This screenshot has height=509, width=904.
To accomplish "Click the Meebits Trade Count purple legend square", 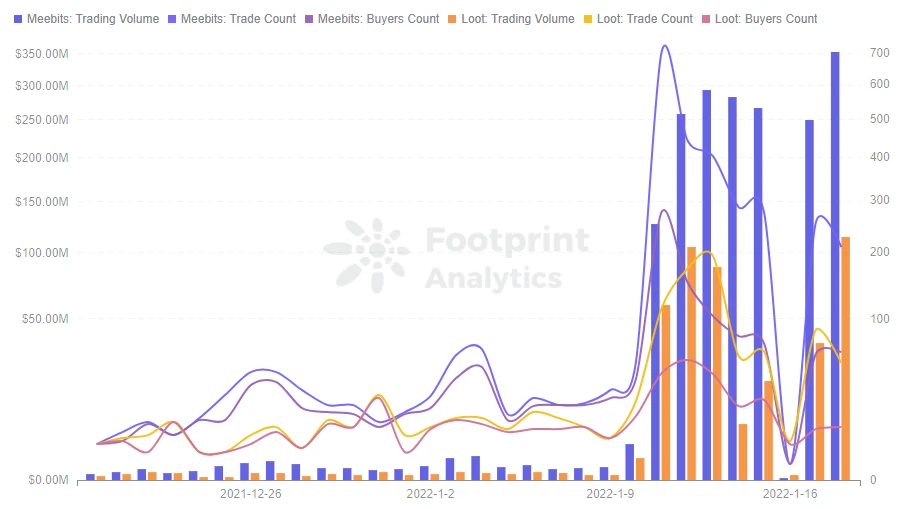I will coord(172,19).
